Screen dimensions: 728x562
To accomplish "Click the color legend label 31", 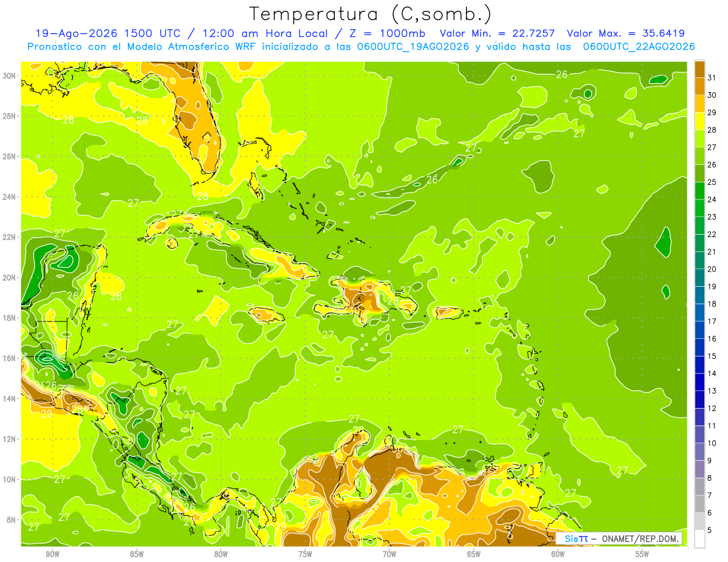I will tap(712, 78).
